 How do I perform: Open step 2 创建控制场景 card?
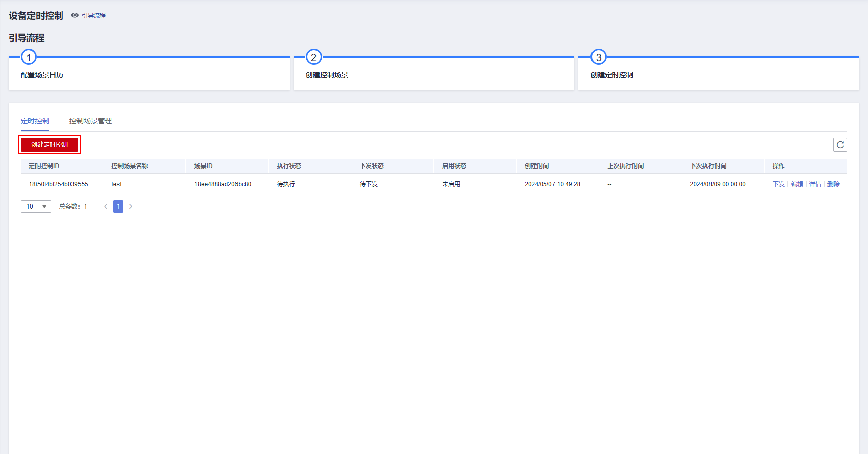[x=434, y=73]
